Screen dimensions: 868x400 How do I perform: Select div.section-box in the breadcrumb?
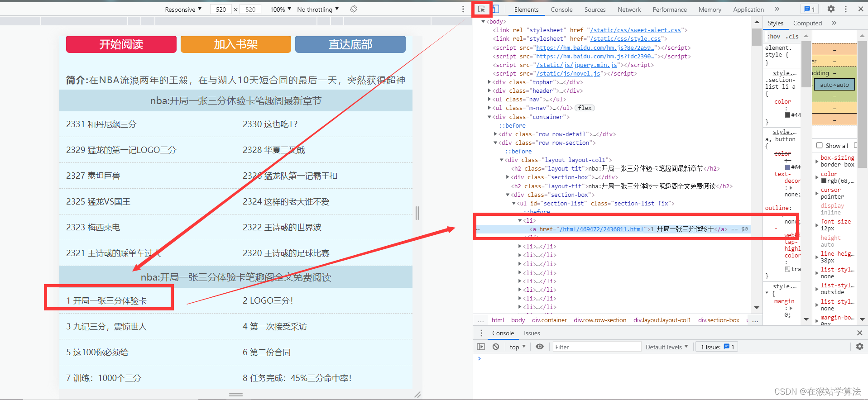pos(719,320)
